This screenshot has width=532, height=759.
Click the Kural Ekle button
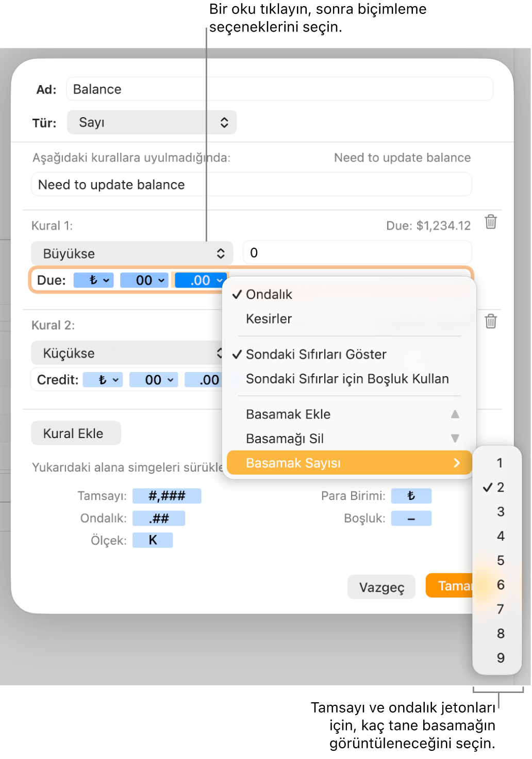click(76, 433)
